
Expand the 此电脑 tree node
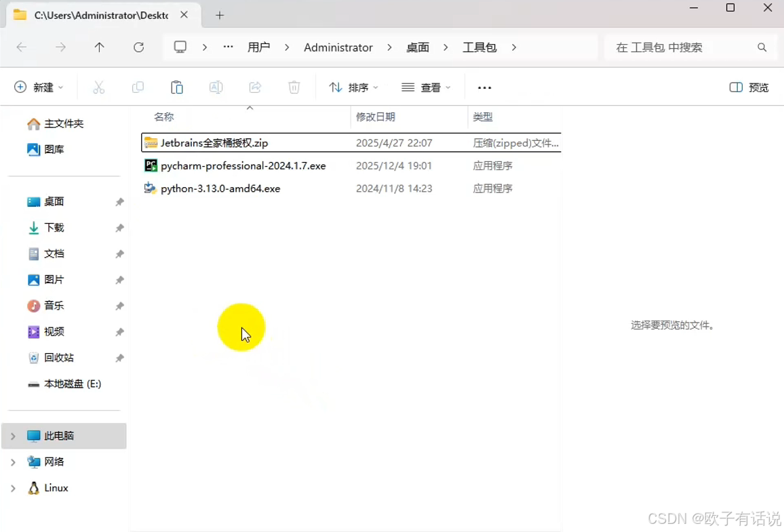[13, 436]
